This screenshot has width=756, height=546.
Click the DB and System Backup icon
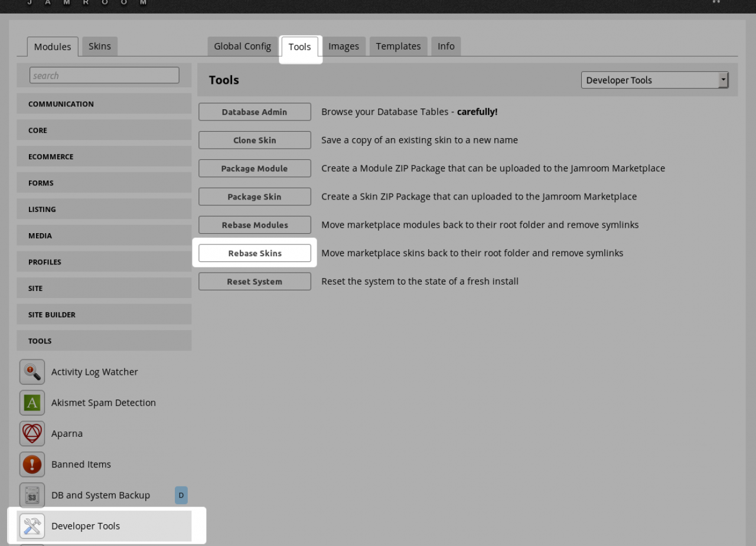coord(32,495)
